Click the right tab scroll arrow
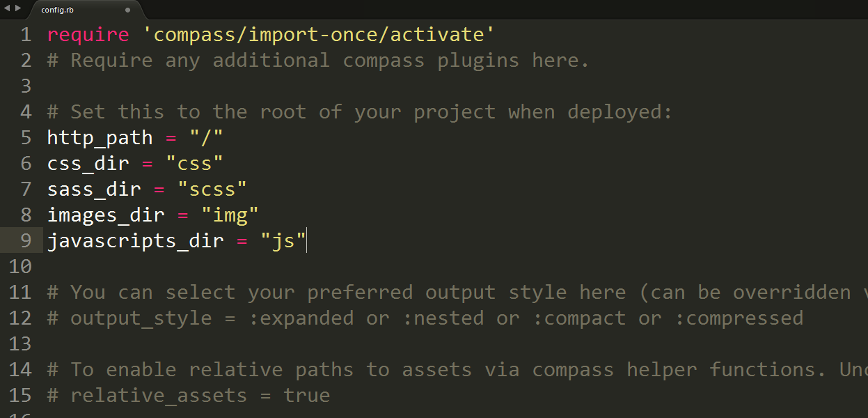 tap(17, 7)
